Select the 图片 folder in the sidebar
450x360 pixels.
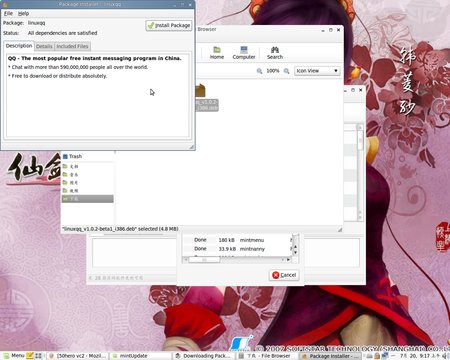click(71, 183)
